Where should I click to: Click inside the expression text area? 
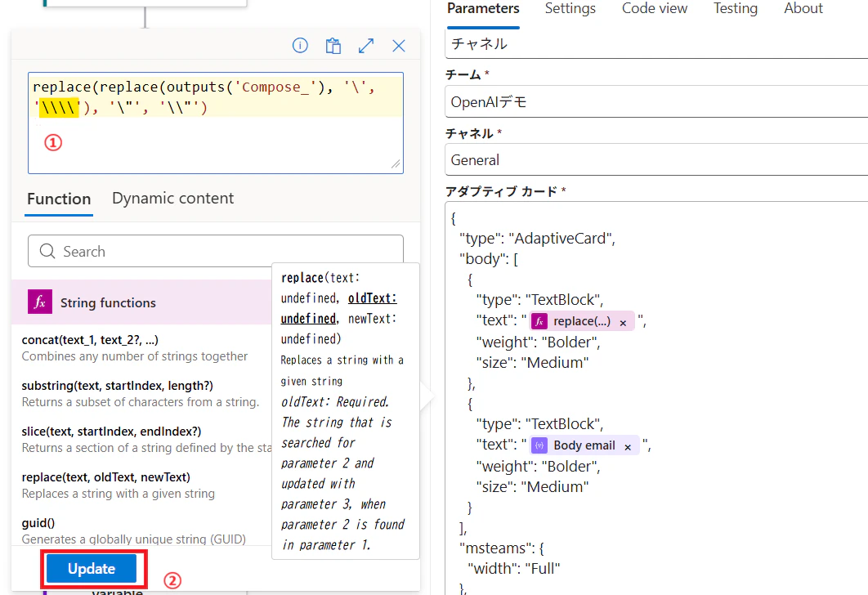(x=215, y=123)
